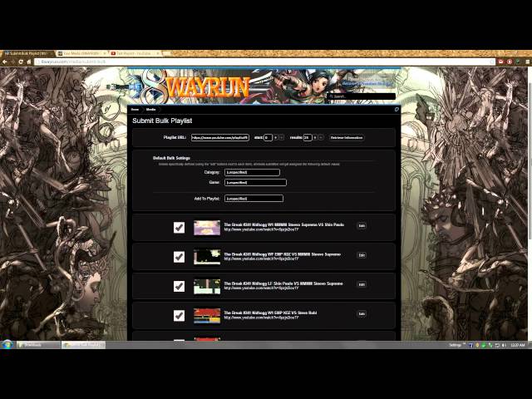Click the 8WAYRUN site logo
The height and width of the screenshot is (399, 532).
[x=196, y=86]
